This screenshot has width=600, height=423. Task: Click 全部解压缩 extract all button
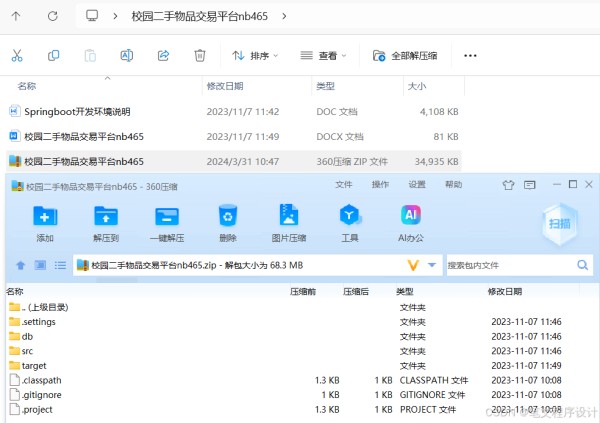coord(405,56)
